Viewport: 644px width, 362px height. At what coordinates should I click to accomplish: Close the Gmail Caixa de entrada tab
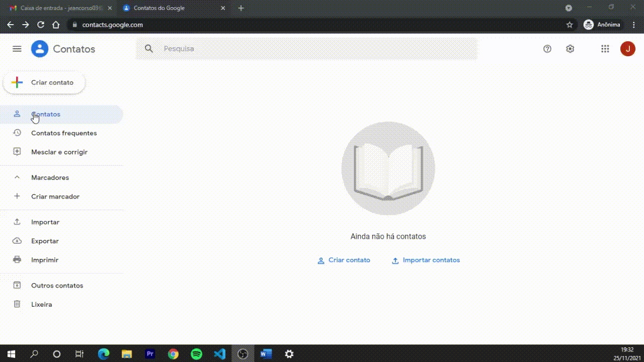tap(110, 8)
